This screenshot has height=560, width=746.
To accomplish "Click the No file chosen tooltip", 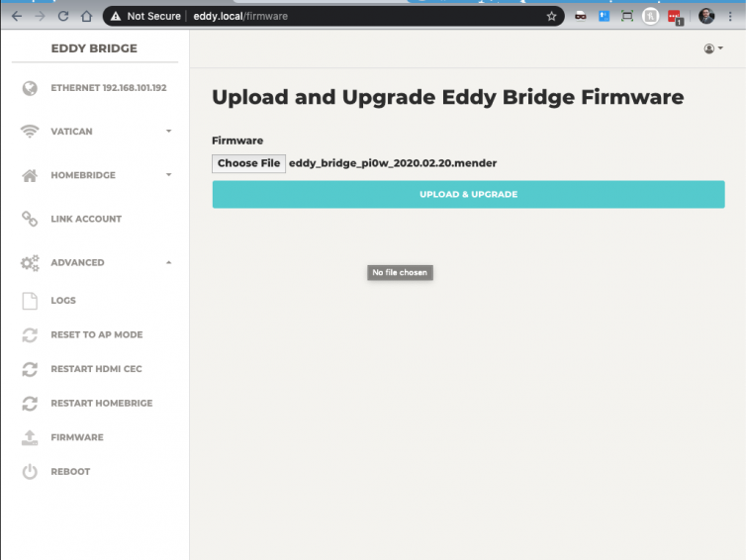I will pyautogui.click(x=400, y=273).
